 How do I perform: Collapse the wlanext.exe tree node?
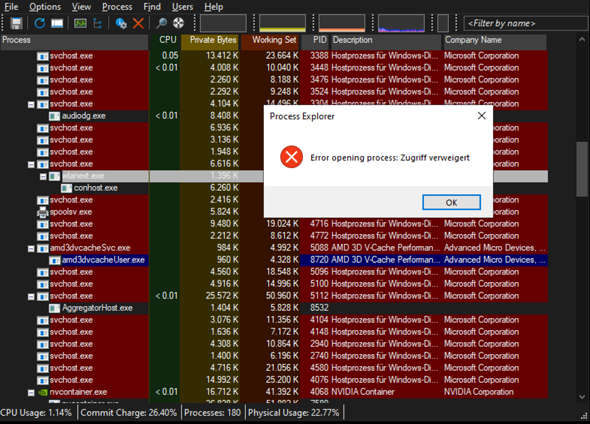[x=43, y=176]
